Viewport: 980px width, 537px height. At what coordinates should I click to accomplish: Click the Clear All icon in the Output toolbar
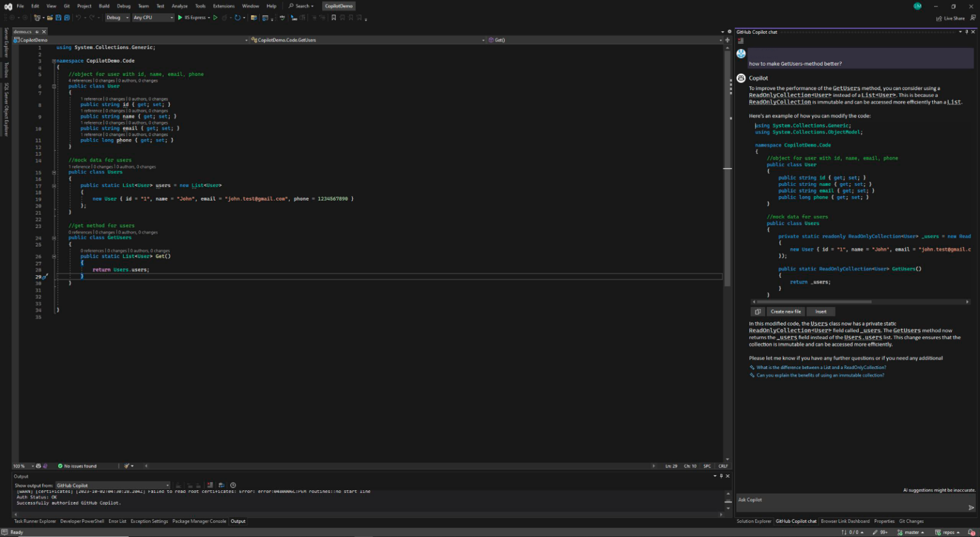click(210, 485)
